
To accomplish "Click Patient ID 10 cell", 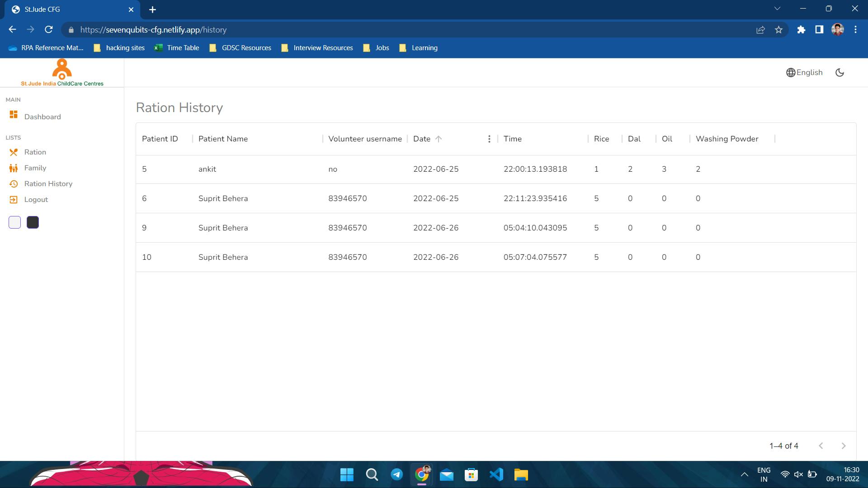I will 146,258.
